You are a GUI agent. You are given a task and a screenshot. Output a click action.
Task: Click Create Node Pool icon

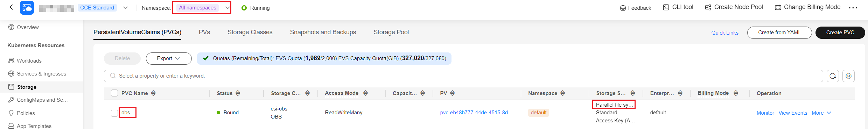click(x=708, y=7)
